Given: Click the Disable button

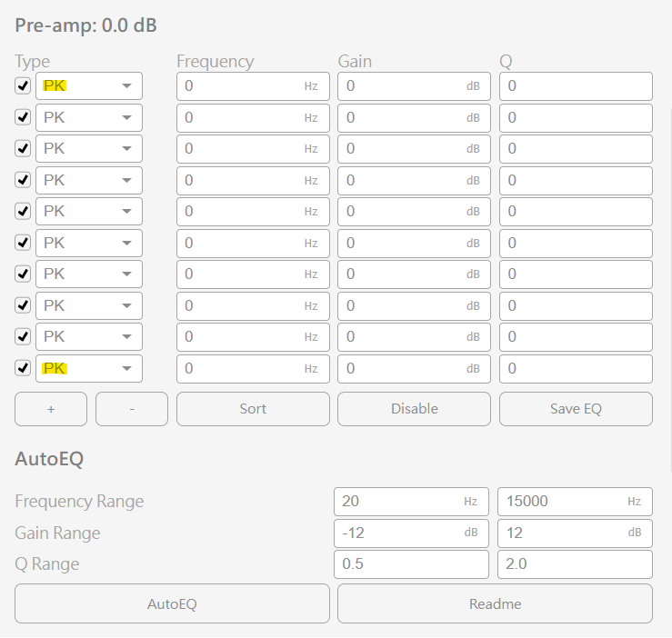Looking at the screenshot, I should pyautogui.click(x=414, y=409).
